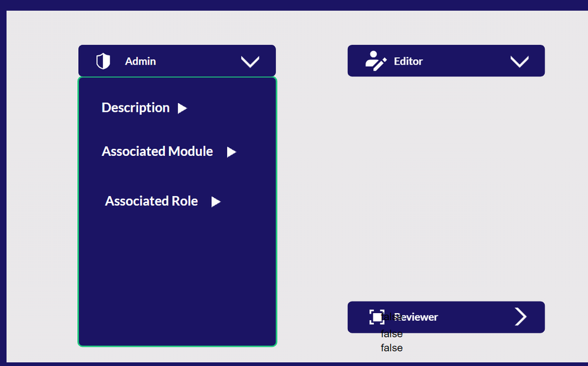Collapse the Admin card with its chevron

(x=250, y=61)
